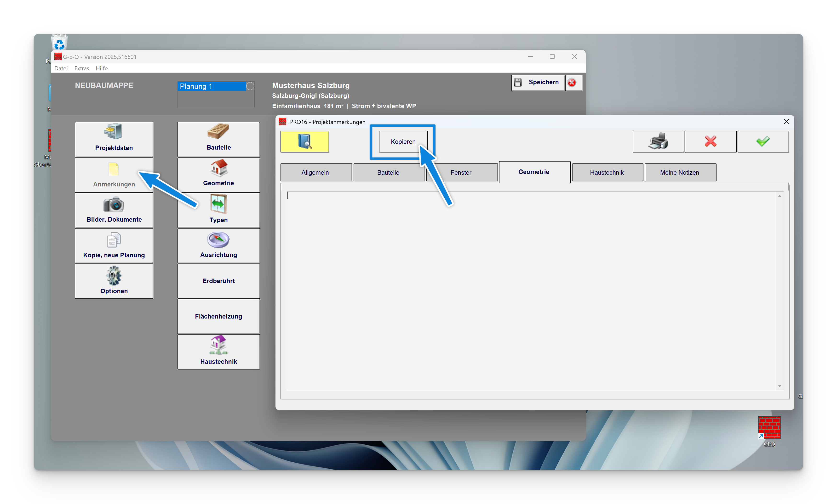Switch to the Meine Notizen tab
The height and width of the screenshot is (504, 837).
pyautogui.click(x=679, y=172)
